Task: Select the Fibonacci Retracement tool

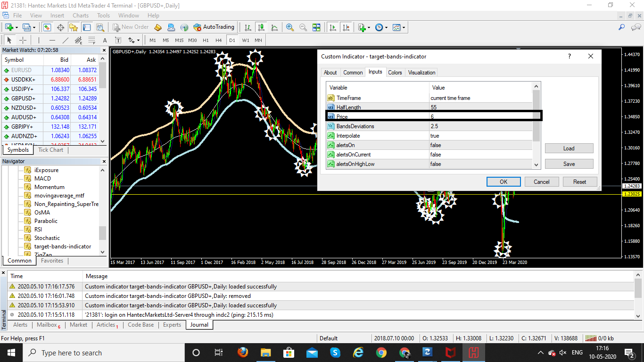Action: (x=91, y=40)
